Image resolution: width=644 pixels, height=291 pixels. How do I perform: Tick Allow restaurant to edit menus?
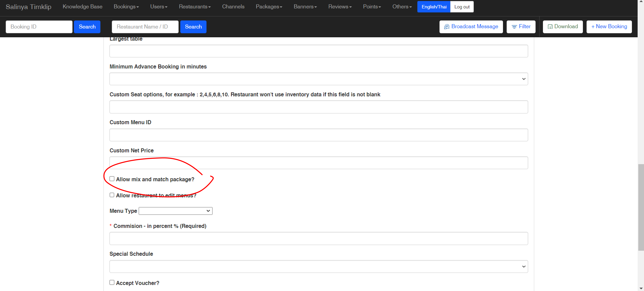pyautogui.click(x=112, y=195)
